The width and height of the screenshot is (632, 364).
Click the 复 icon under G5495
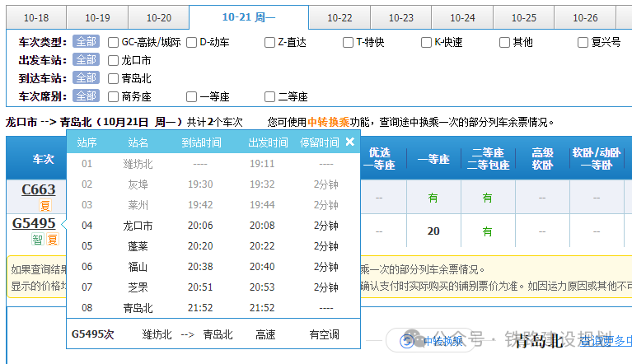[52, 240]
